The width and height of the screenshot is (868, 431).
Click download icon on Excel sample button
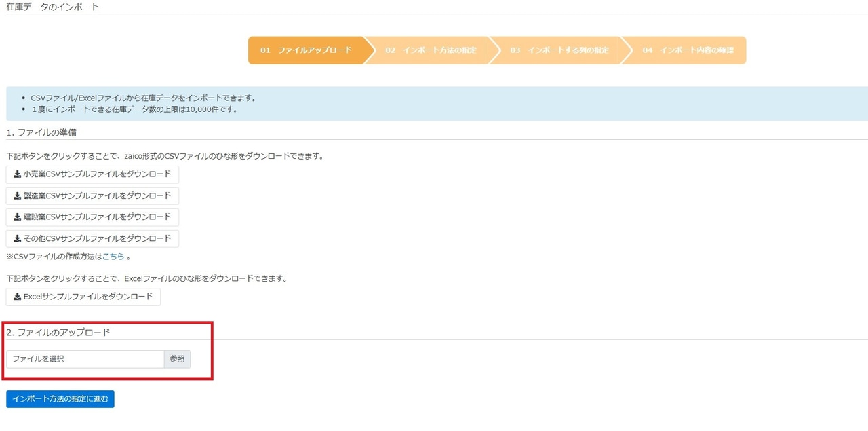pyautogui.click(x=18, y=297)
